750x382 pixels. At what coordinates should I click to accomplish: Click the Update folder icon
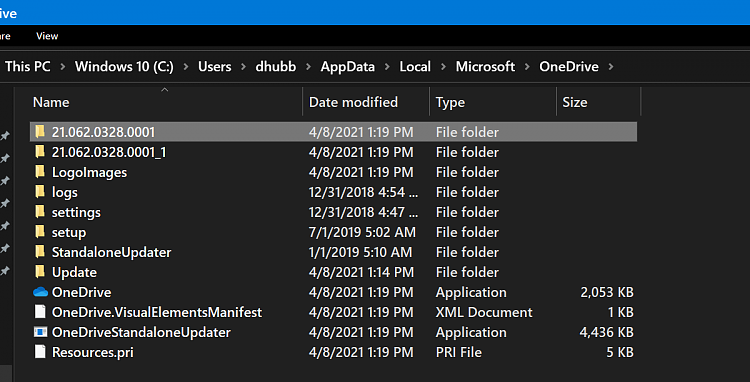point(41,272)
